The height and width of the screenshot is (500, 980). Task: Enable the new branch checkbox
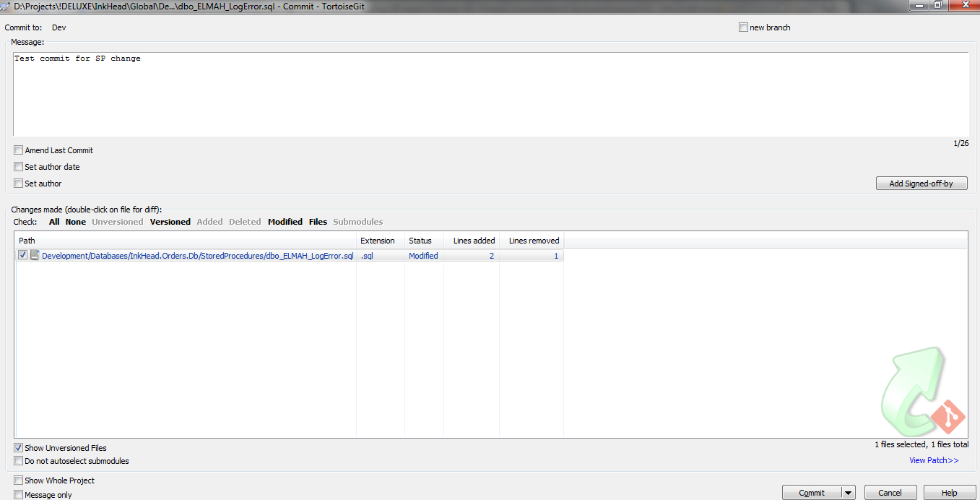pos(743,27)
